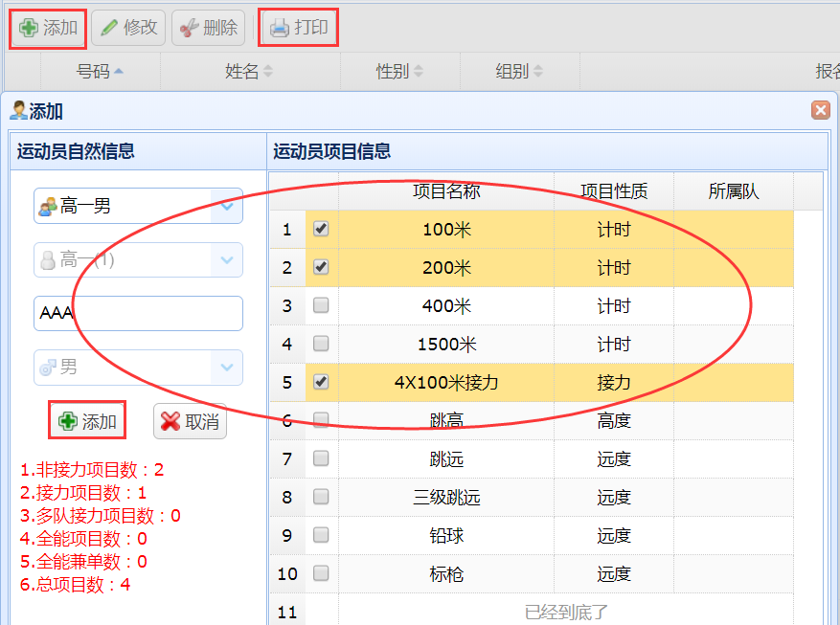Click the toolbar 添加 button
The height and width of the screenshot is (625, 840).
point(48,28)
